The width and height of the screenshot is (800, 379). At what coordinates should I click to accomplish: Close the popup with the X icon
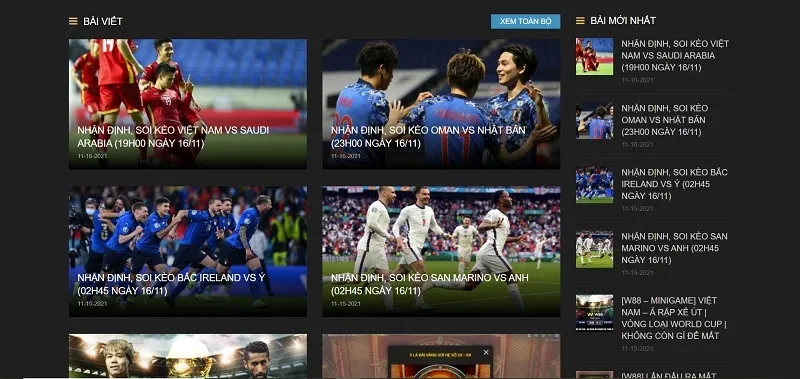pyautogui.click(x=486, y=352)
